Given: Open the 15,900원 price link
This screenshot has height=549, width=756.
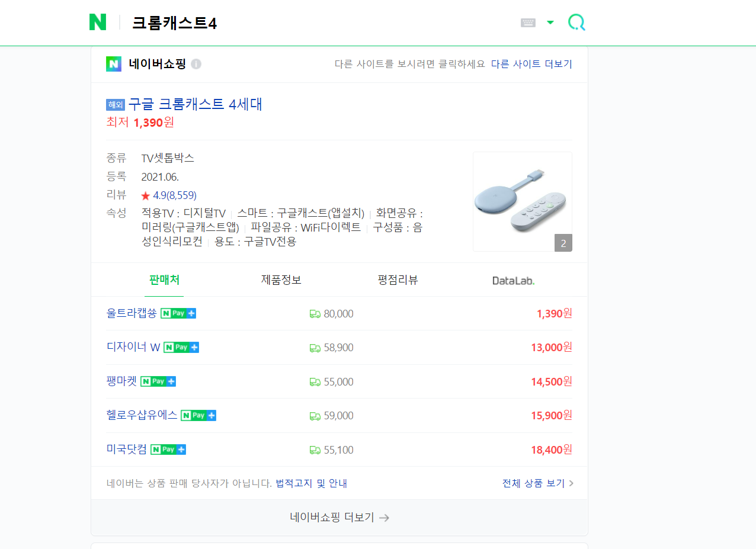Looking at the screenshot, I should [552, 415].
